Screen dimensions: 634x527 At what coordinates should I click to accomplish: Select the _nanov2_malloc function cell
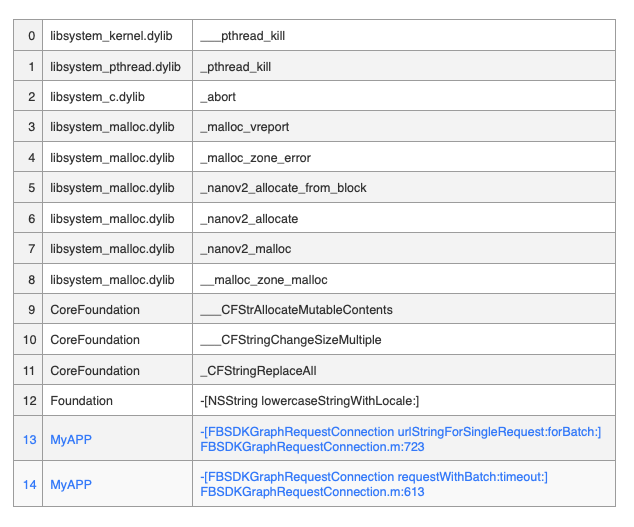[404, 249]
